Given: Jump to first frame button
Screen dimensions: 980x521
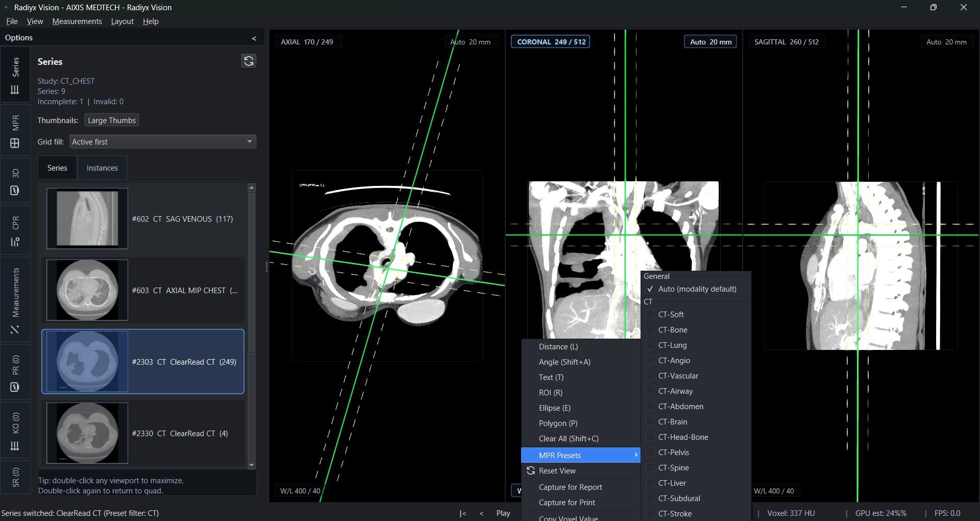Looking at the screenshot, I should click(463, 513).
